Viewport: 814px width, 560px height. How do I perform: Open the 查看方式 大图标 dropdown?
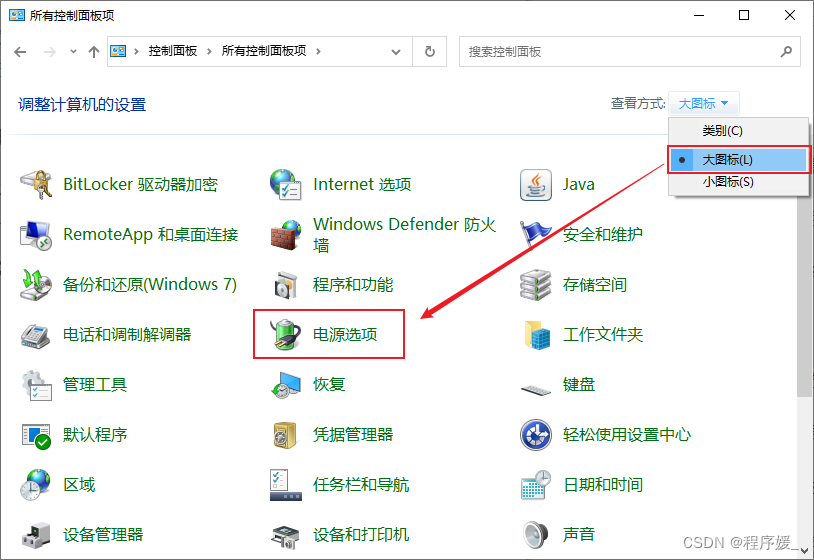(703, 104)
